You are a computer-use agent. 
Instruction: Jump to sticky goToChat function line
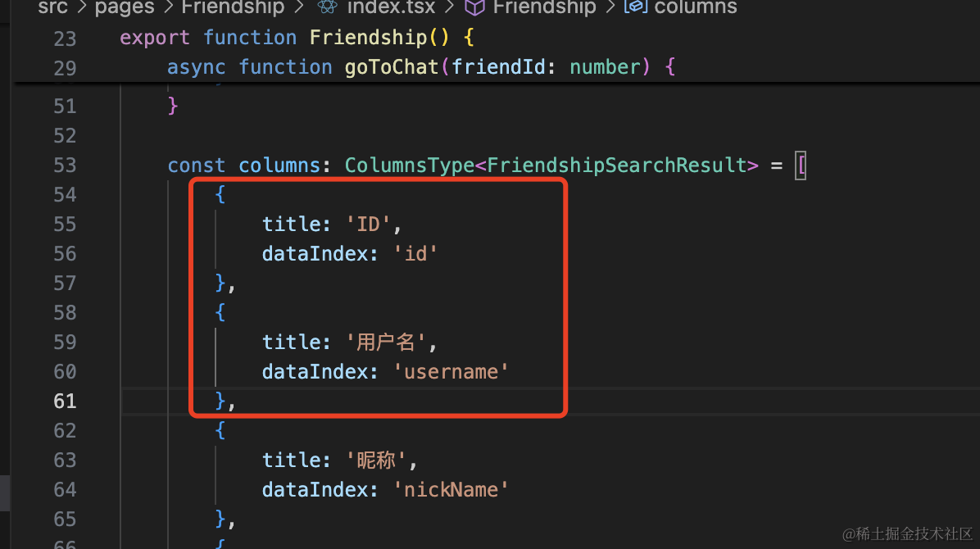(x=392, y=67)
